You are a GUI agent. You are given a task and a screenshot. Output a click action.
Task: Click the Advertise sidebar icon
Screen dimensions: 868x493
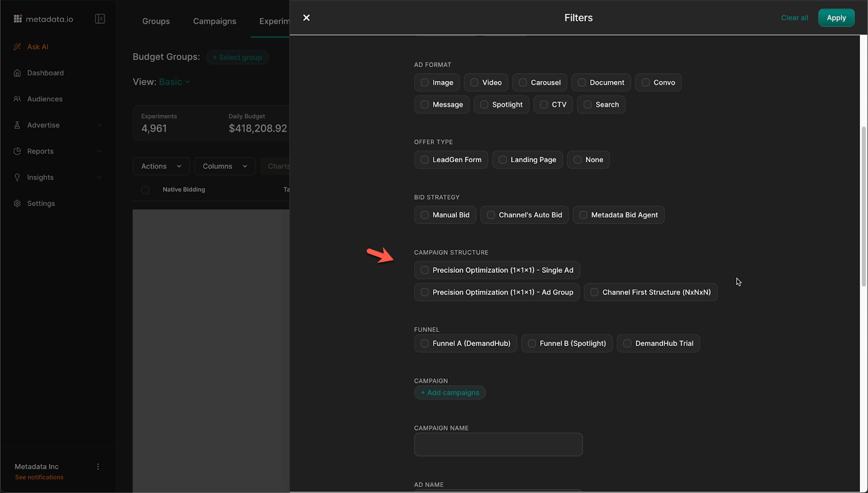17,125
